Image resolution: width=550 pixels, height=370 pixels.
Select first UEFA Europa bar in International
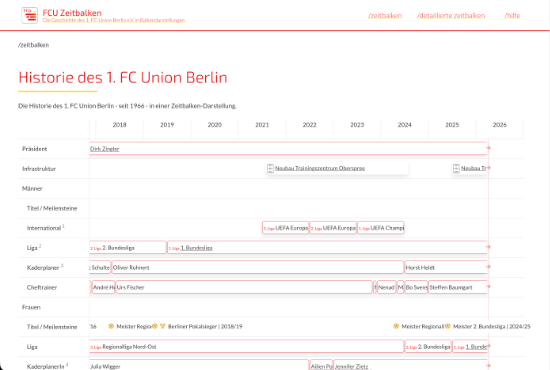click(x=286, y=228)
